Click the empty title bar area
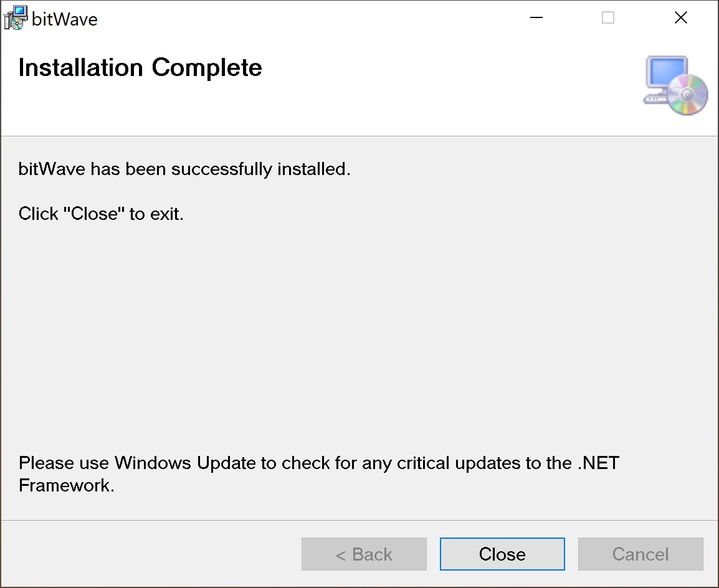 click(x=312, y=18)
